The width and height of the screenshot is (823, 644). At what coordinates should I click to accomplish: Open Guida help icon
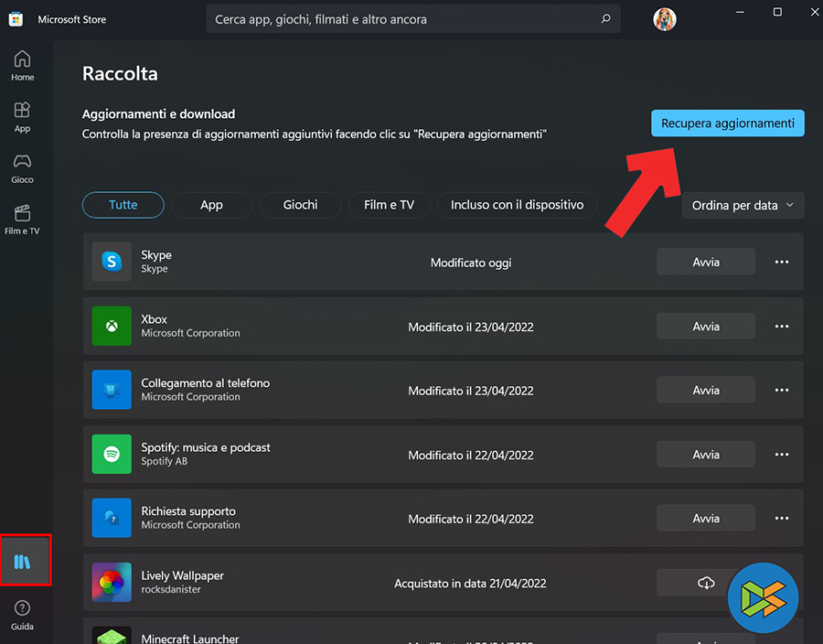23,615
